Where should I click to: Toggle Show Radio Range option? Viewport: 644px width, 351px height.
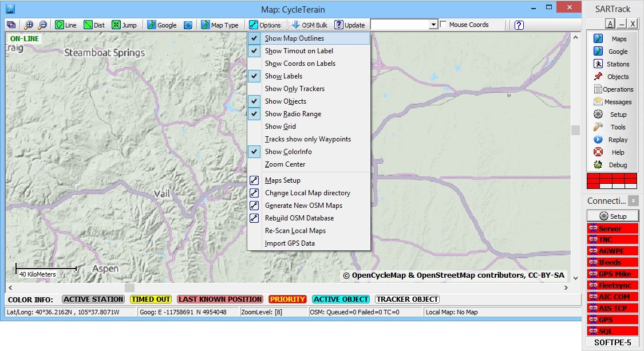[309, 114]
